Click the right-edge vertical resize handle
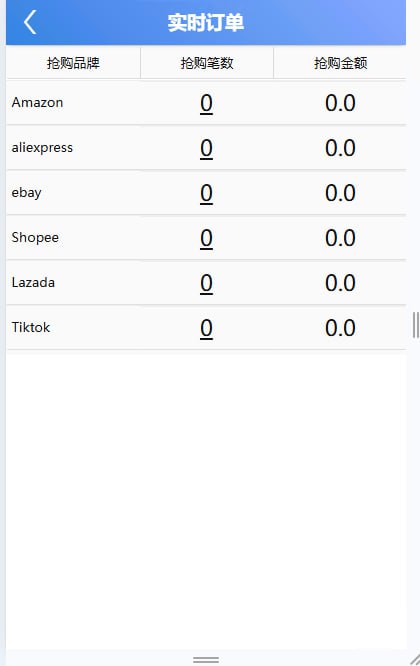 (415, 325)
